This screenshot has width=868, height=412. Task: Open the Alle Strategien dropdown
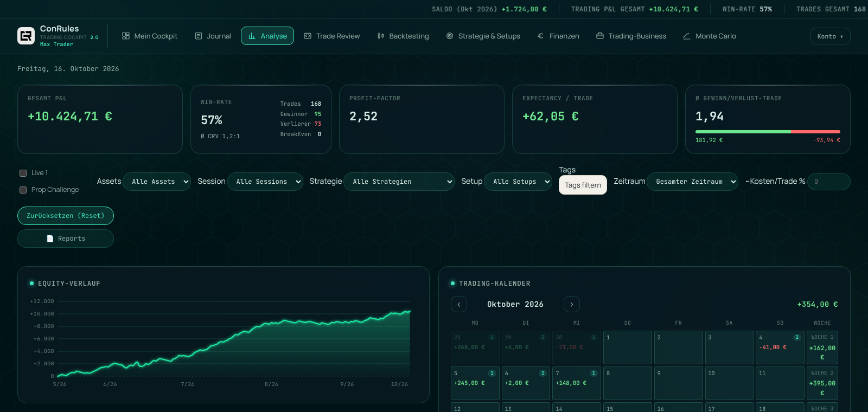[x=399, y=182]
